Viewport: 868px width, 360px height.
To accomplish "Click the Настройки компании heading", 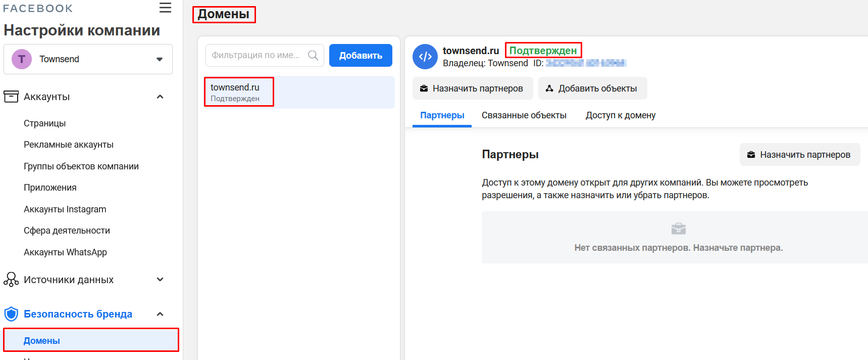I will click(82, 30).
